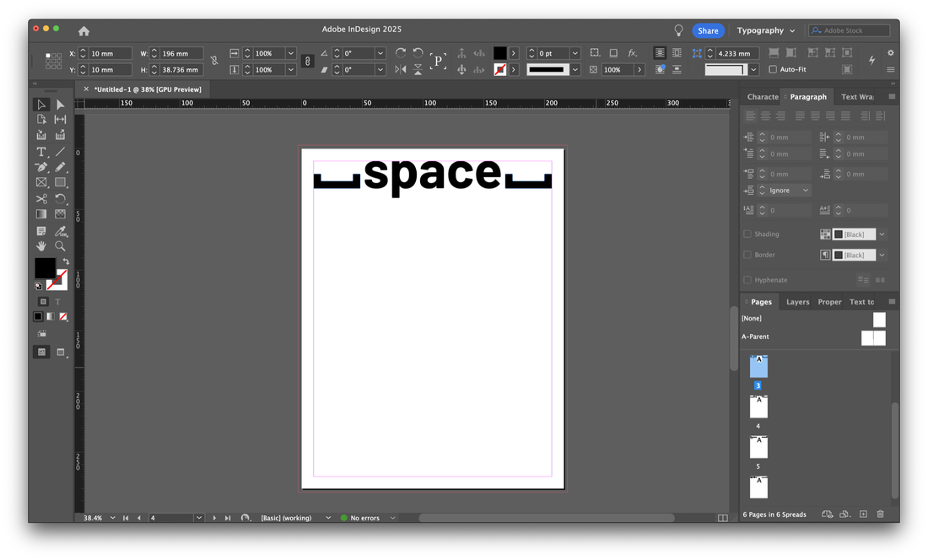Open the page number dropdown
This screenshot has width=928, height=560.
point(199,518)
